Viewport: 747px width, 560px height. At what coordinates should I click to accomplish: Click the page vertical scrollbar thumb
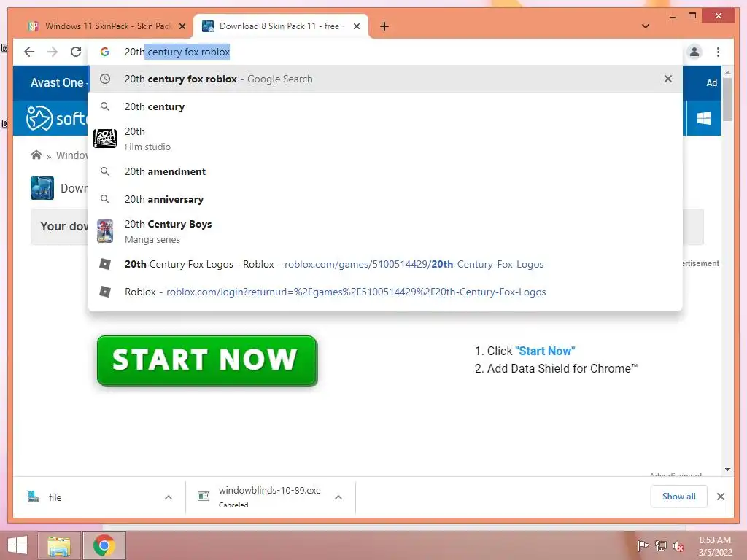(727, 99)
